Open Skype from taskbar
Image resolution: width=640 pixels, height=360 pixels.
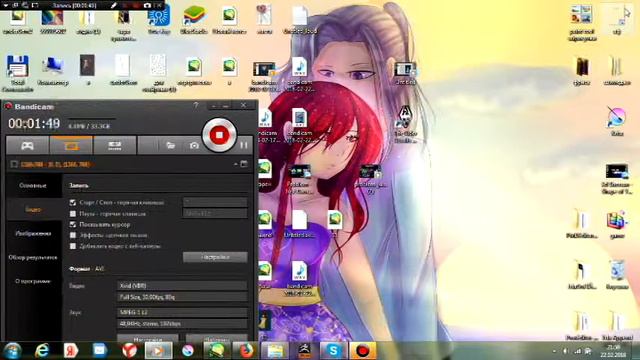pyautogui.click(x=333, y=351)
